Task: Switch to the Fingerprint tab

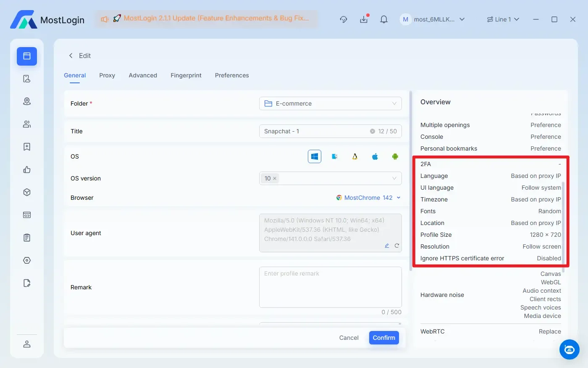Action: pos(186,75)
